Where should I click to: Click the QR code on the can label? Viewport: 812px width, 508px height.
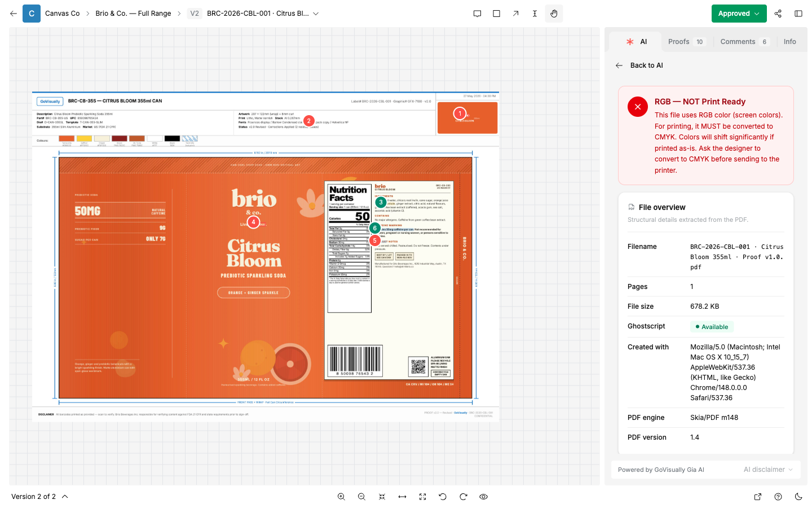(x=418, y=367)
